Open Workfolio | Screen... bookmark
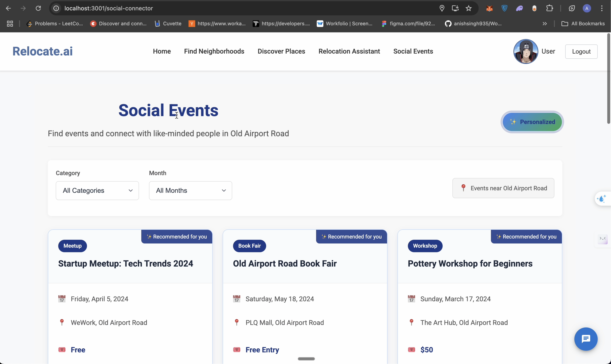 pyautogui.click(x=344, y=24)
